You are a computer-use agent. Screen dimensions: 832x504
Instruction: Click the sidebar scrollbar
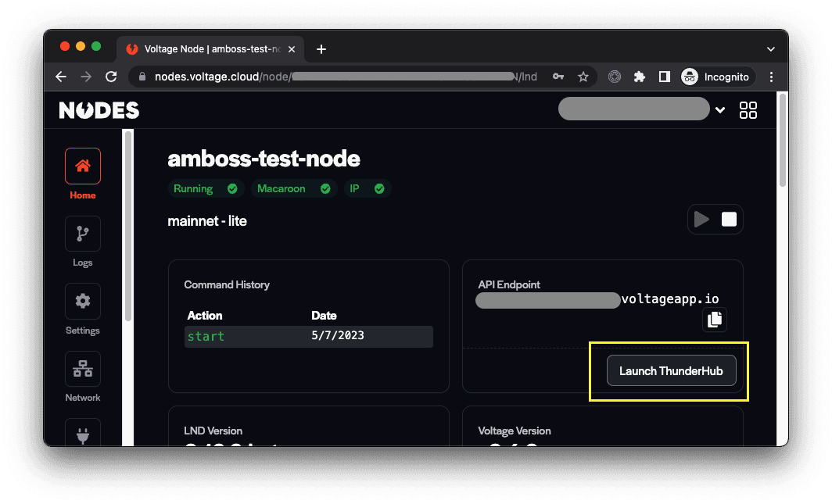[128, 227]
